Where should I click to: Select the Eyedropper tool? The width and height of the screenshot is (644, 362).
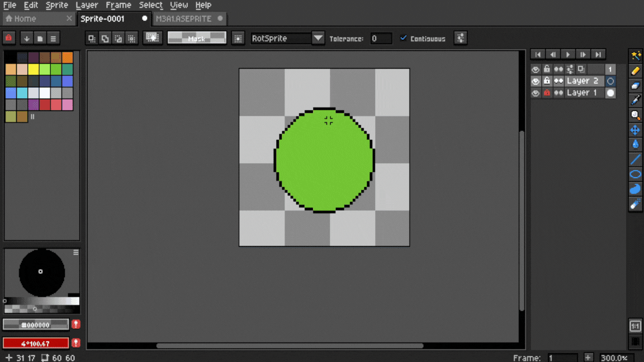[x=636, y=101]
